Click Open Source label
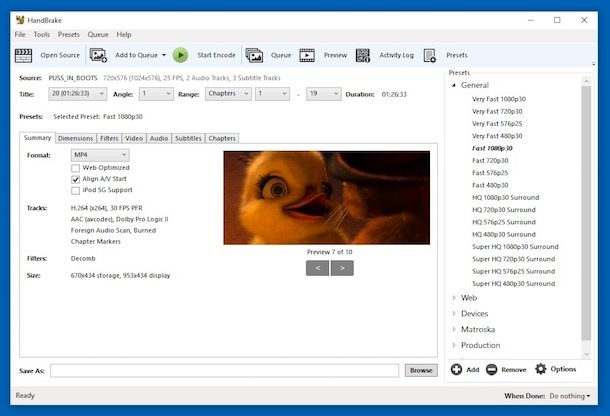This screenshot has height=416, width=610. click(60, 55)
